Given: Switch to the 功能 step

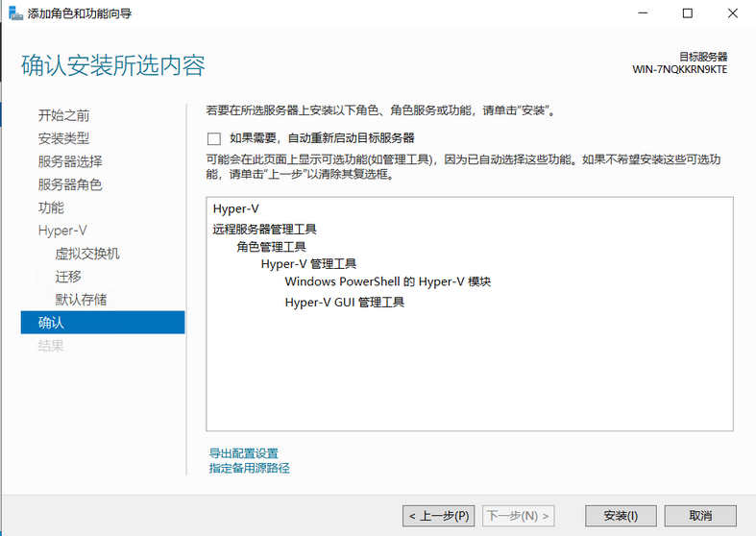Looking at the screenshot, I should point(51,207).
